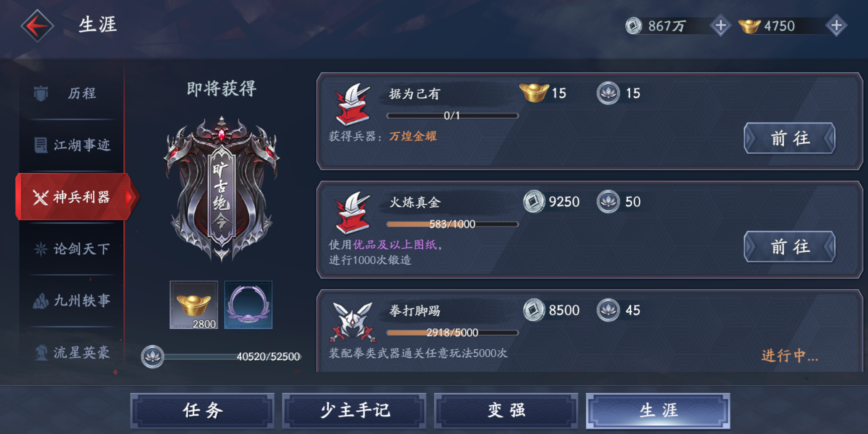Click the red back arrow icon

click(37, 26)
